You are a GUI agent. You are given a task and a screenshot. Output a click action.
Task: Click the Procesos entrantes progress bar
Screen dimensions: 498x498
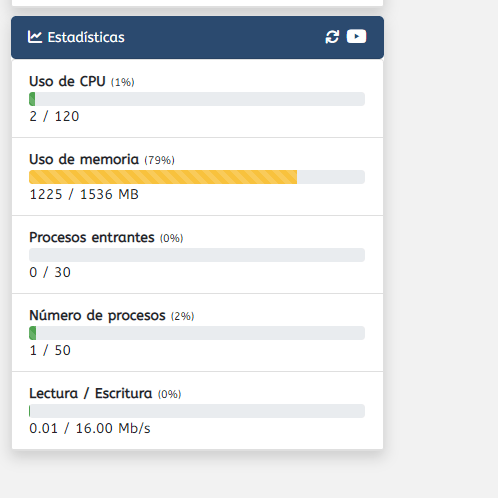point(197,255)
